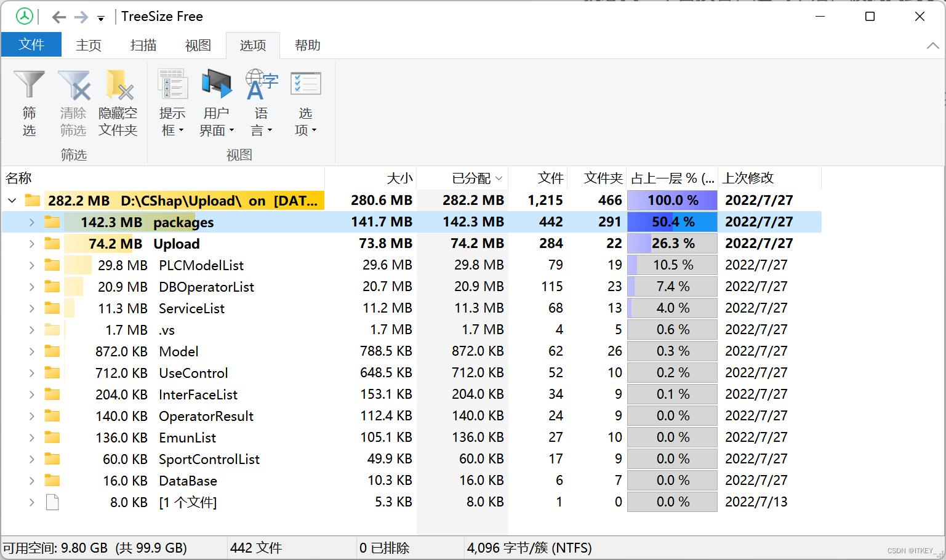Image resolution: width=946 pixels, height=560 pixels.
Task: Click the EmunList folder icon
Action: [x=52, y=438]
